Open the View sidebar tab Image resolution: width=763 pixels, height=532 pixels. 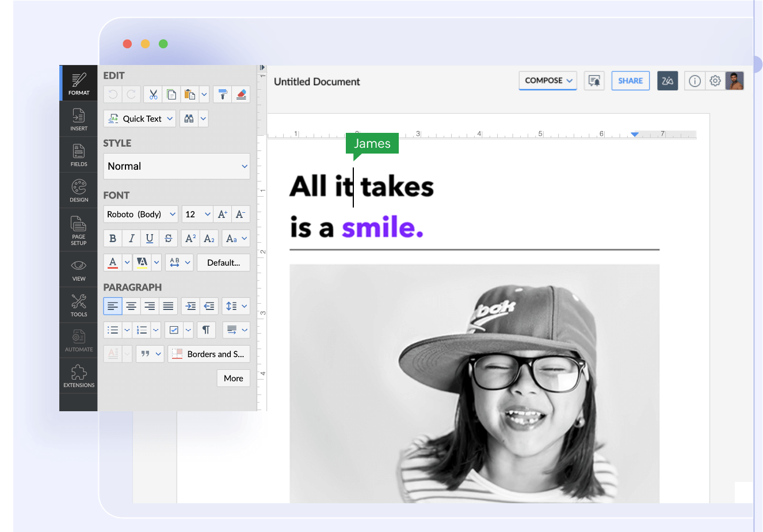click(x=79, y=269)
